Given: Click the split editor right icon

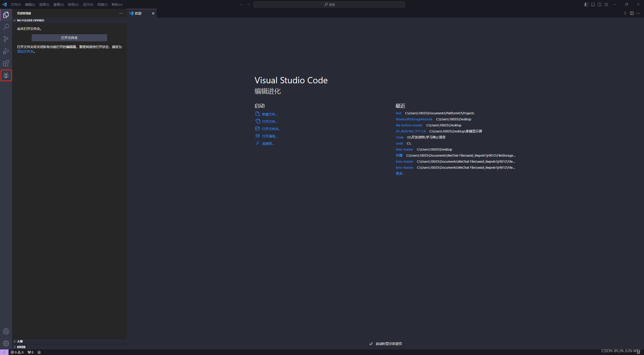Looking at the screenshot, I should [632, 13].
